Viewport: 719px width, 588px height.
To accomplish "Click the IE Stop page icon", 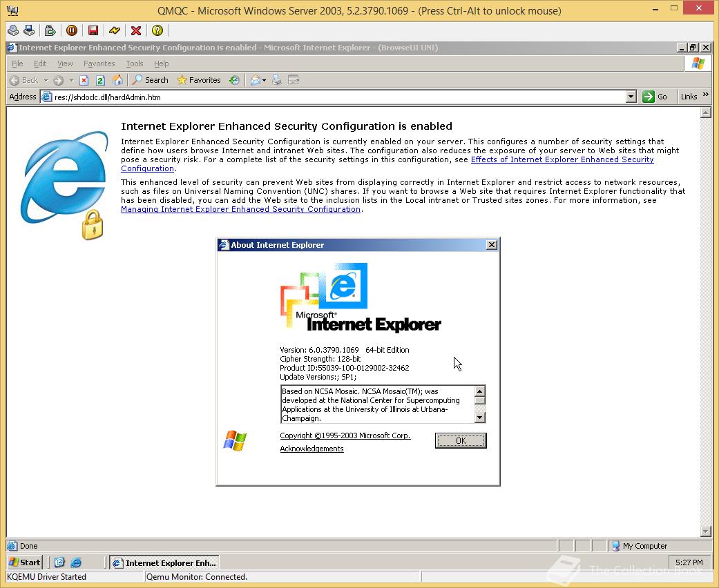I will (84, 80).
